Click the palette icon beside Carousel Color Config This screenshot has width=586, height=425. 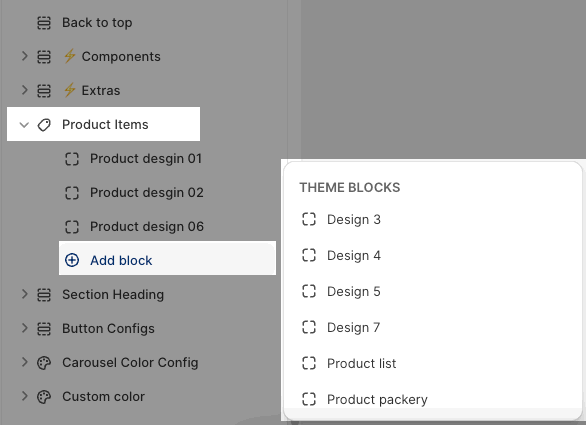click(x=44, y=363)
